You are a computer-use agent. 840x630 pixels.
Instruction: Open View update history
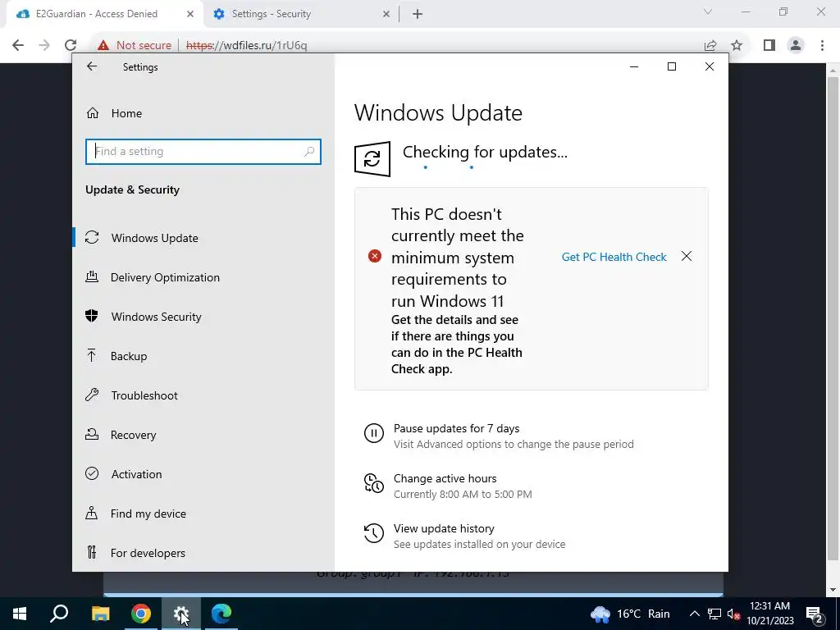pos(444,528)
